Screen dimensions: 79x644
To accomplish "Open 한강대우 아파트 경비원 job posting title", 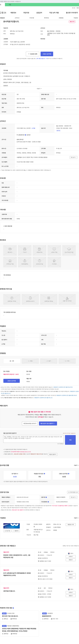I will [17, 556].
